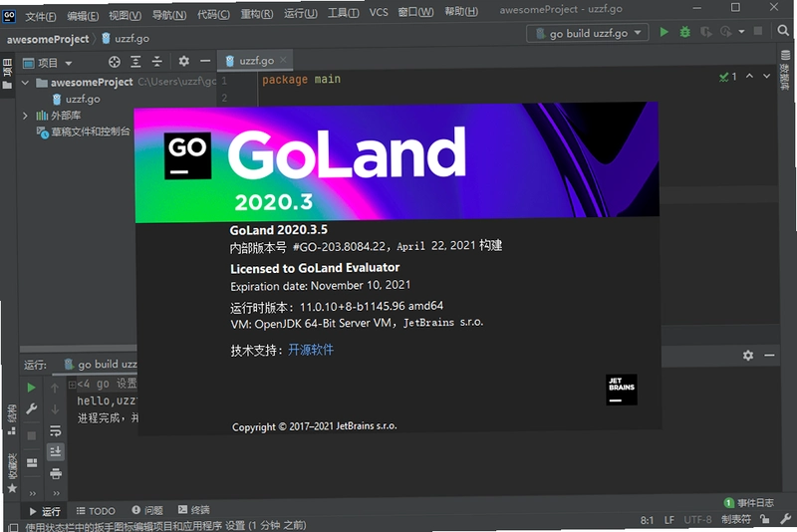Click the profiler run icon in the toolbar
Screen dimensions: 797x532
[726, 32]
